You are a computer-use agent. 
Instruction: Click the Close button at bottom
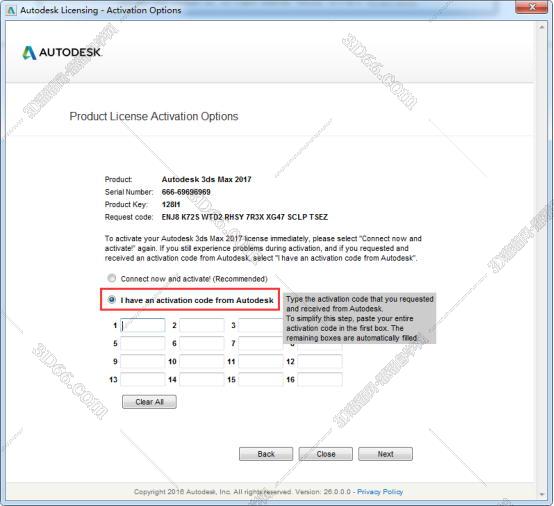click(325, 454)
